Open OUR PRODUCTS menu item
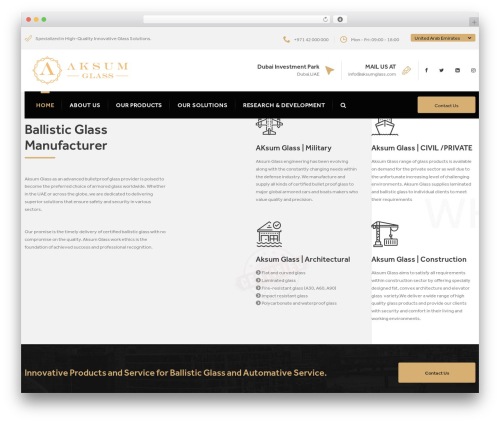This screenshot has height=423, width=500. click(x=139, y=105)
